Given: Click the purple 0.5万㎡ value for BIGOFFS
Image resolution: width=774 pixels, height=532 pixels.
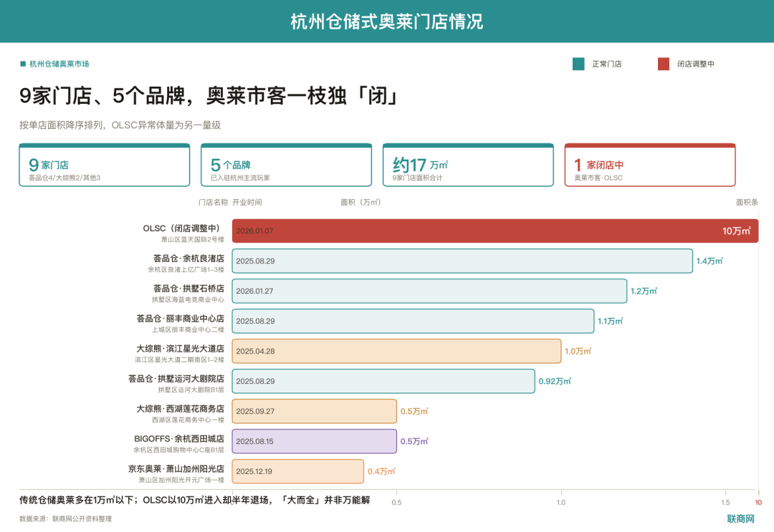Looking at the screenshot, I should (414, 441).
